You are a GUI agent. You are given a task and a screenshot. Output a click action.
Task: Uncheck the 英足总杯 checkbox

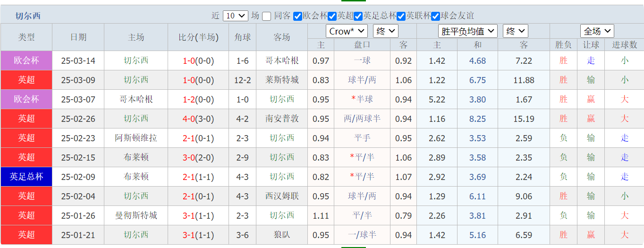coord(358,16)
